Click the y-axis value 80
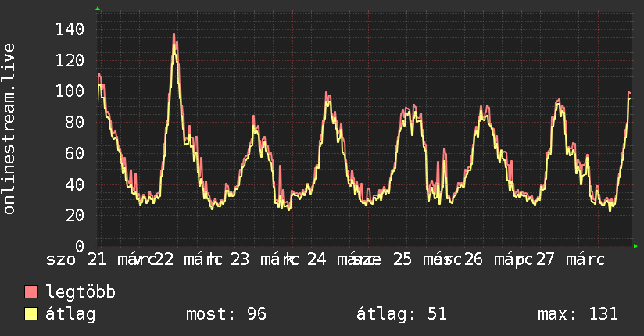Viewport: 644px width, 336px height. (75, 122)
